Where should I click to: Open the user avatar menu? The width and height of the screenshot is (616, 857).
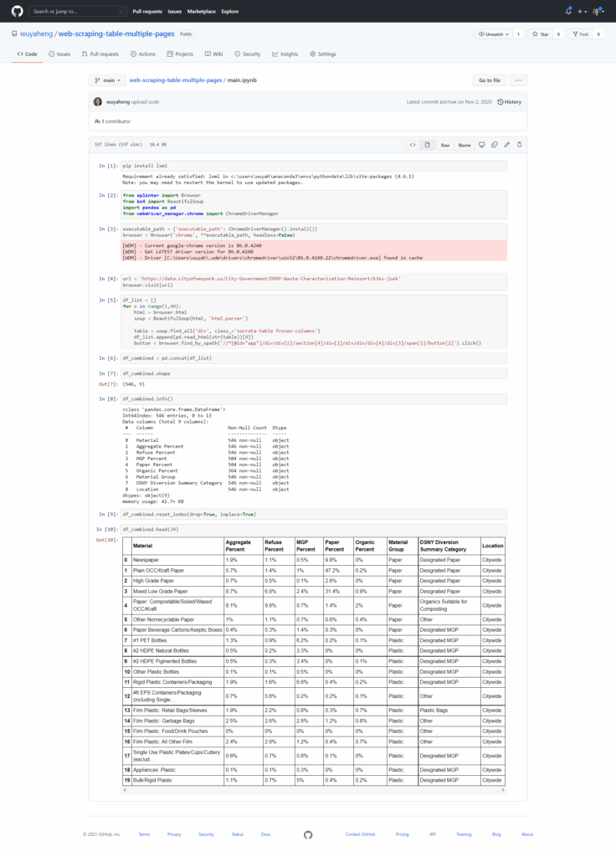click(598, 11)
